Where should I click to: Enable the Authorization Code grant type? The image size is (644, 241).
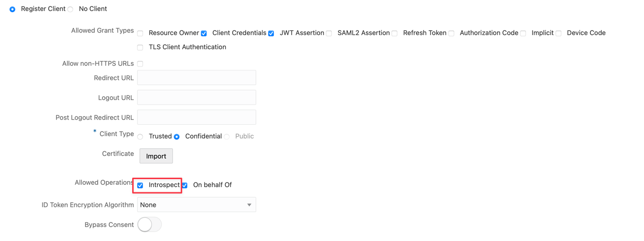click(x=451, y=34)
